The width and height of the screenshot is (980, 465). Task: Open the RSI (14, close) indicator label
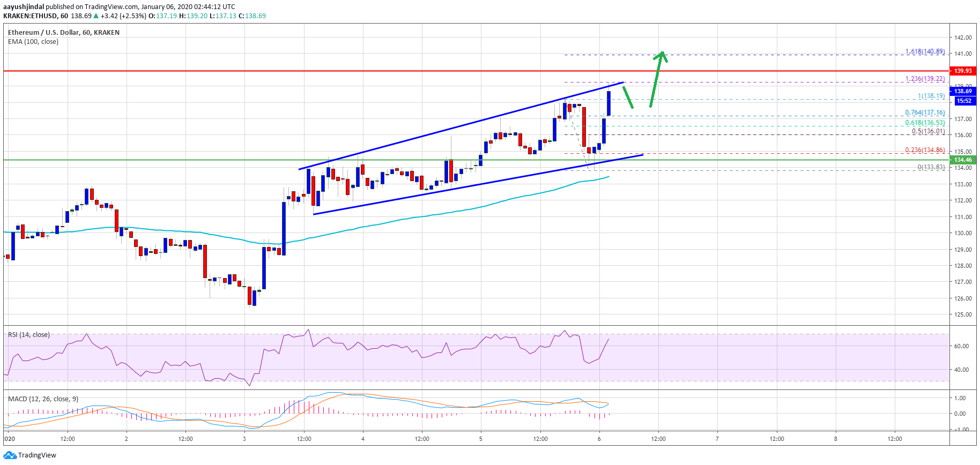(29, 335)
